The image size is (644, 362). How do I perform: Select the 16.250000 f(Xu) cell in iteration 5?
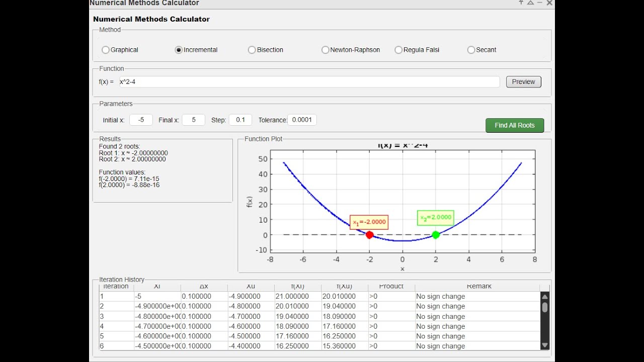coord(345,336)
